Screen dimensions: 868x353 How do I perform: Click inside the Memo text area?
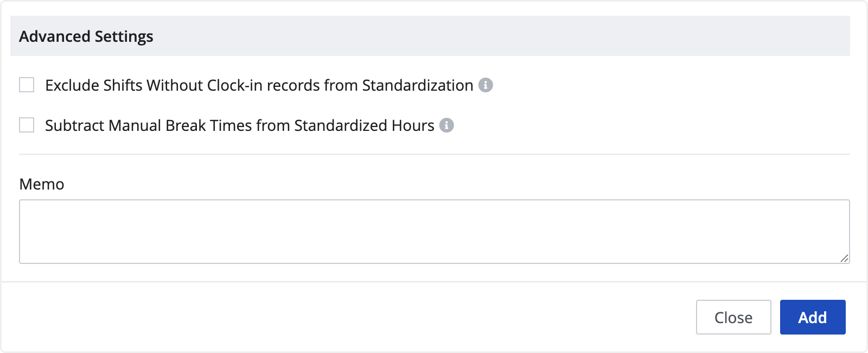[x=434, y=231]
